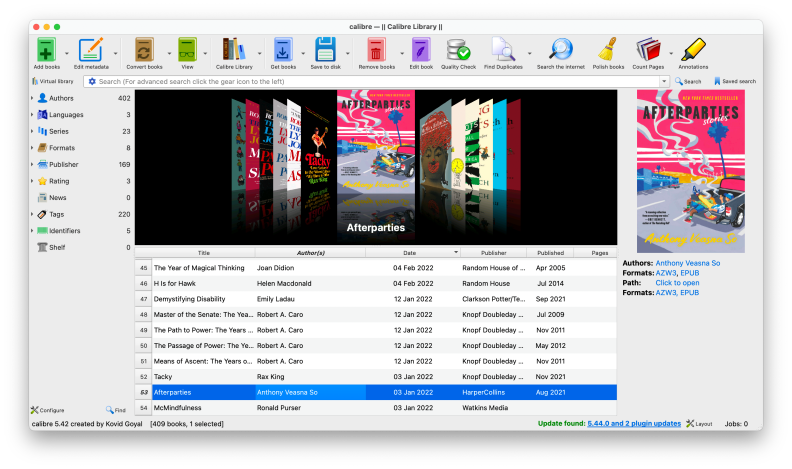The width and height of the screenshot is (792, 469).
Task: Run Quality Check tool
Action: click(x=458, y=50)
